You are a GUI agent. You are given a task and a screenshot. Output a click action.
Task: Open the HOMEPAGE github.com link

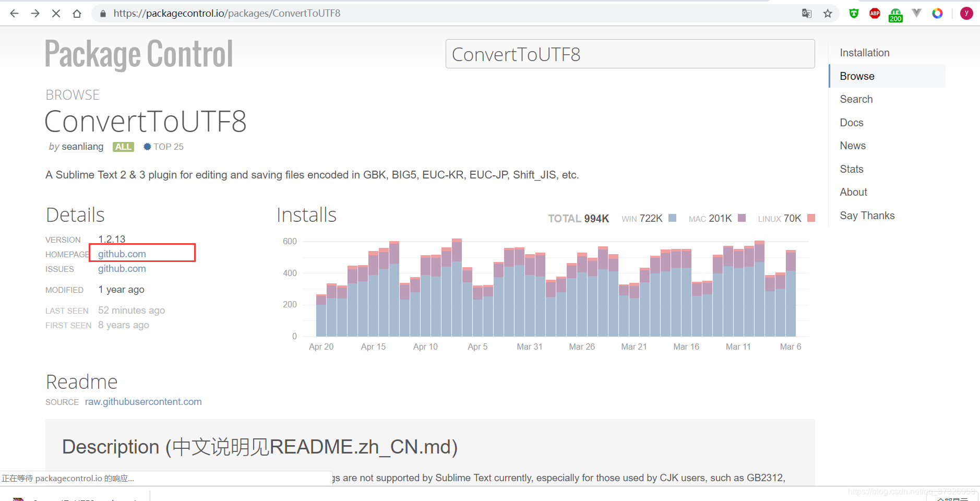(x=122, y=254)
